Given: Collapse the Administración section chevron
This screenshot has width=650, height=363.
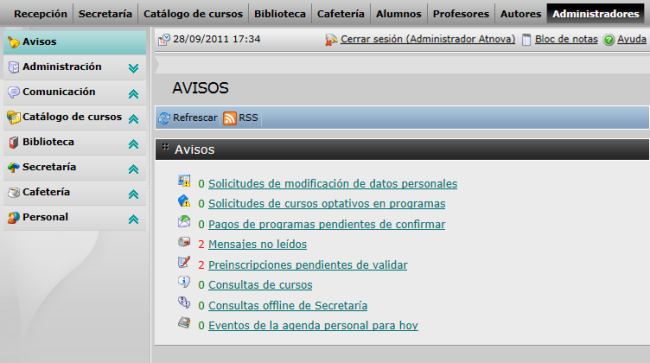Looking at the screenshot, I should pos(133,68).
